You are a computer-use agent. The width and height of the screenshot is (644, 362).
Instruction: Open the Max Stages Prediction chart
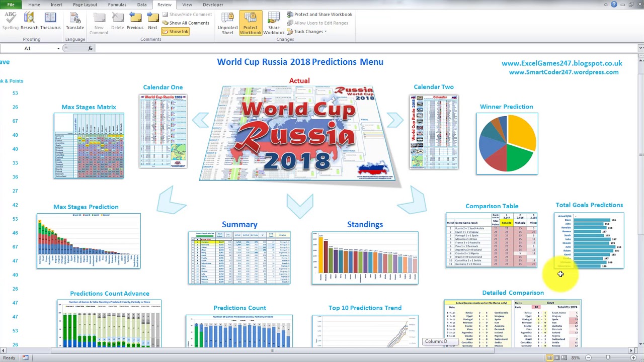pos(89,241)
